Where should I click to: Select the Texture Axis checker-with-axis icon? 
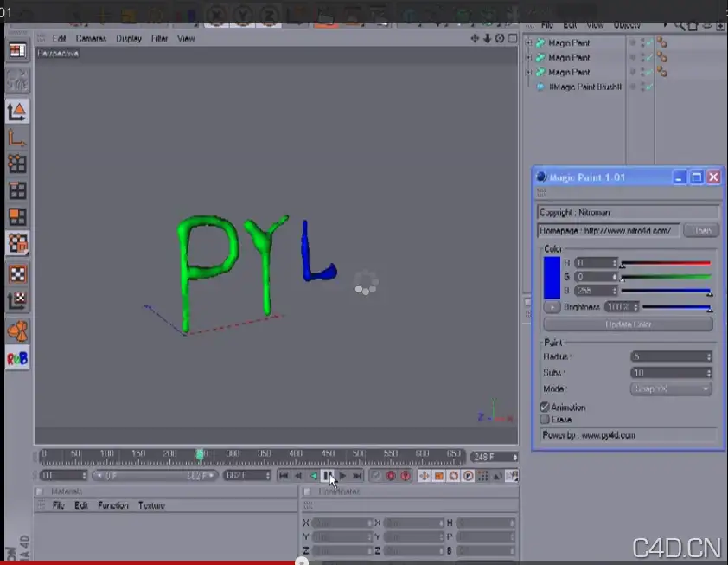tap(17, 300)
